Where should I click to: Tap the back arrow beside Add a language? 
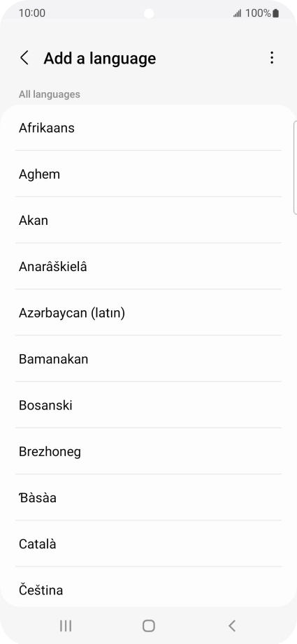click(x=24, y=58)
